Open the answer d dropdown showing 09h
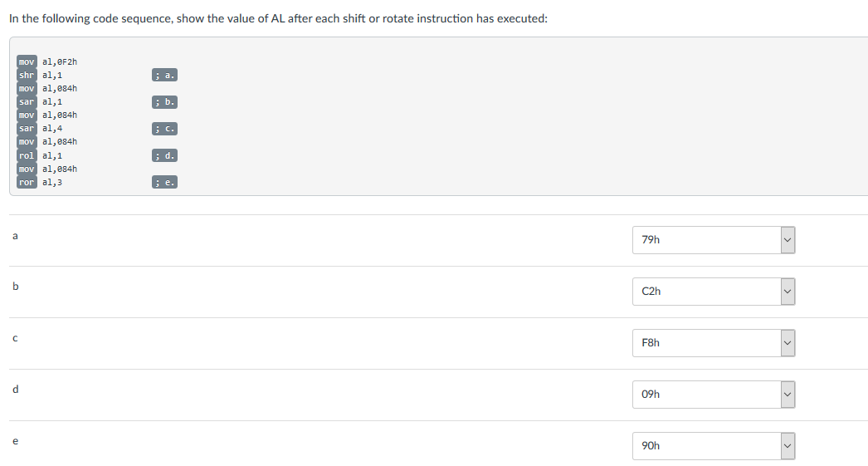868x466 pixels. (x=713, y=395)
